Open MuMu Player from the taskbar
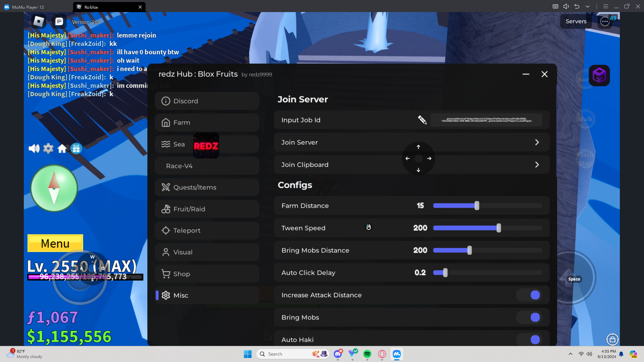 (x=397, y=354)
